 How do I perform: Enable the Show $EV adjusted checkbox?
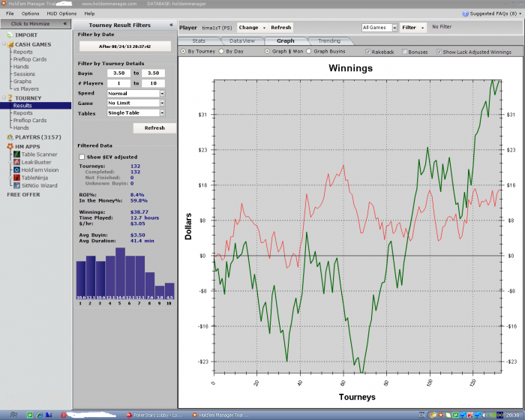click(82, 156)
